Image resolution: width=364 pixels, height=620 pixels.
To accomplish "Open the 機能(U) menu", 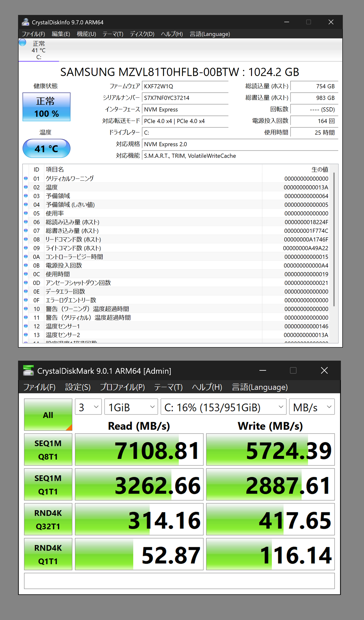I will [x=86, y=34].
